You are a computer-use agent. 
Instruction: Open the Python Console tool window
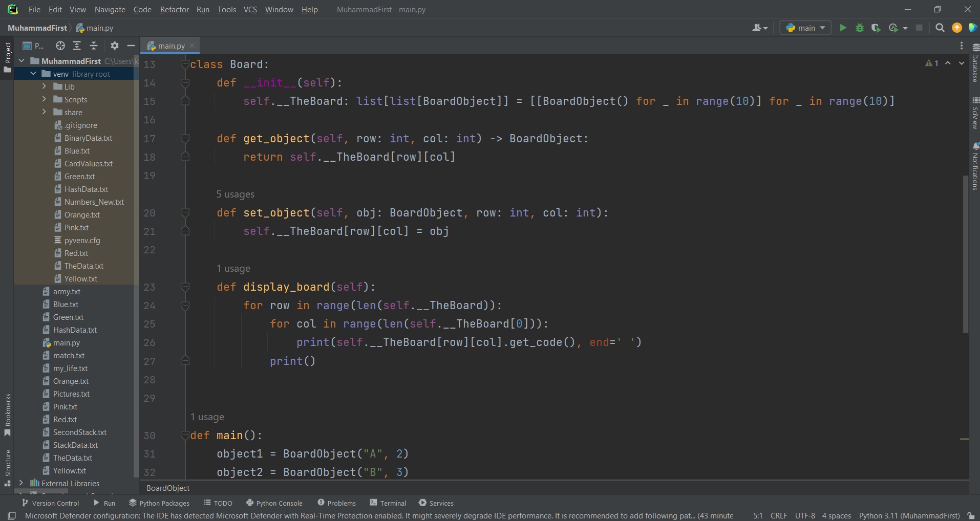tap(274, 503)
